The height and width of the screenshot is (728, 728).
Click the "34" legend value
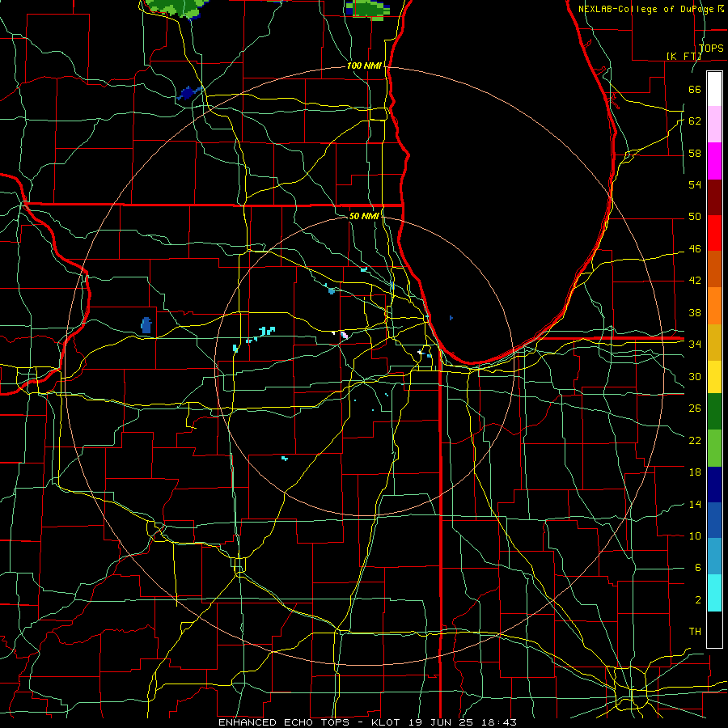[695, 345]
